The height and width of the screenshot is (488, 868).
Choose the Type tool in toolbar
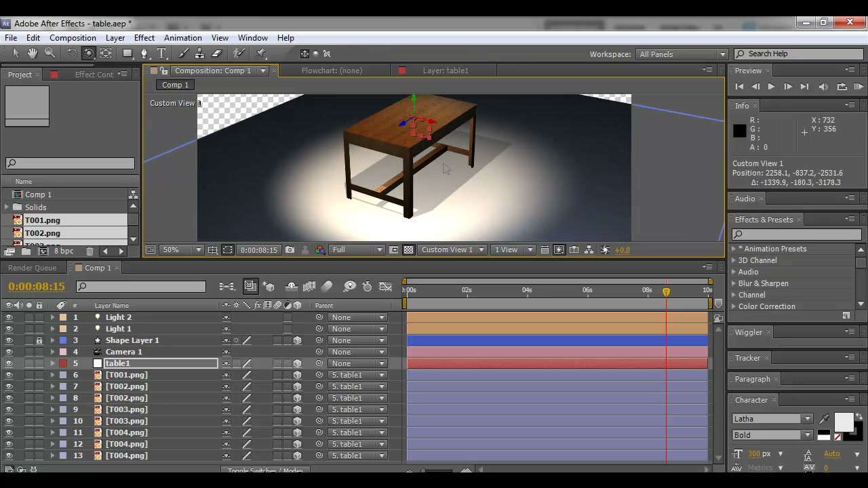click(161, 54)
